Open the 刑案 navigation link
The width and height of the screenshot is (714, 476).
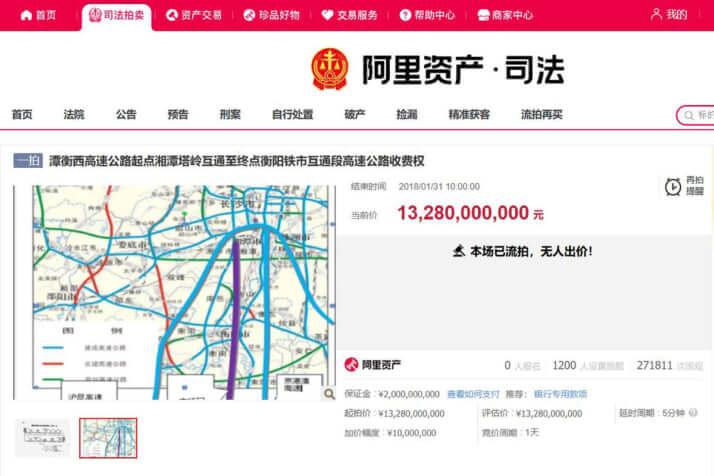(x=230, y=114)
